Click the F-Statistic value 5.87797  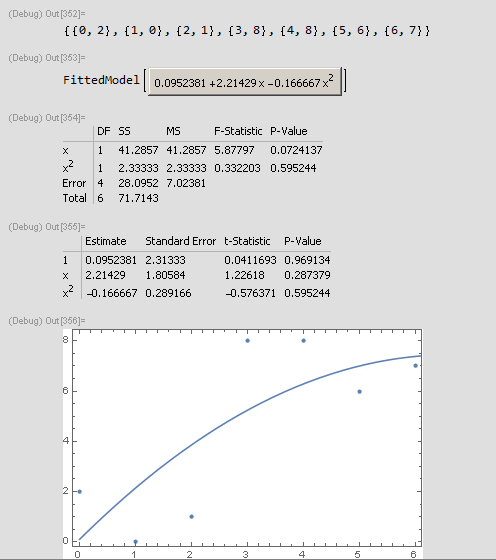pyautogui.click(x=234, y=150)
